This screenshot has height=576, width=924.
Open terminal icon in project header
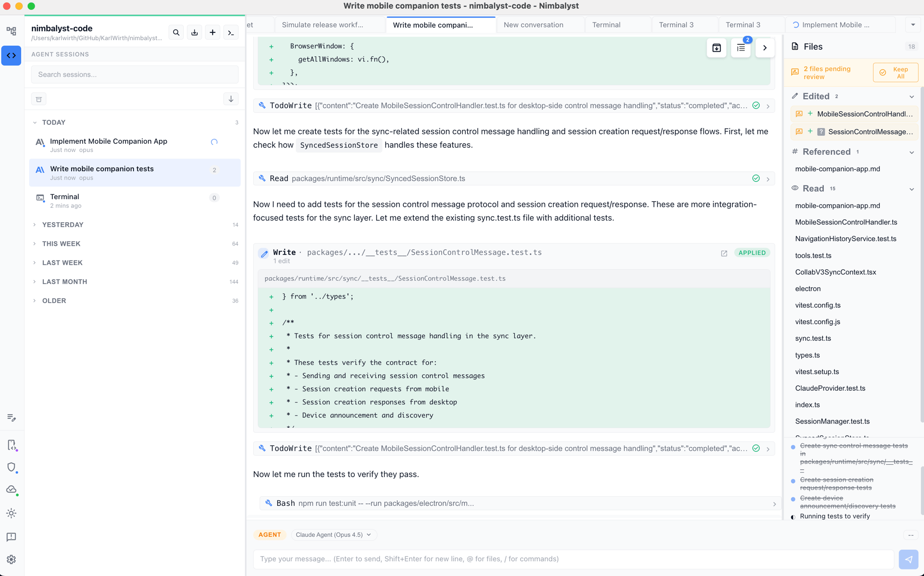click(x=231, y=32)
